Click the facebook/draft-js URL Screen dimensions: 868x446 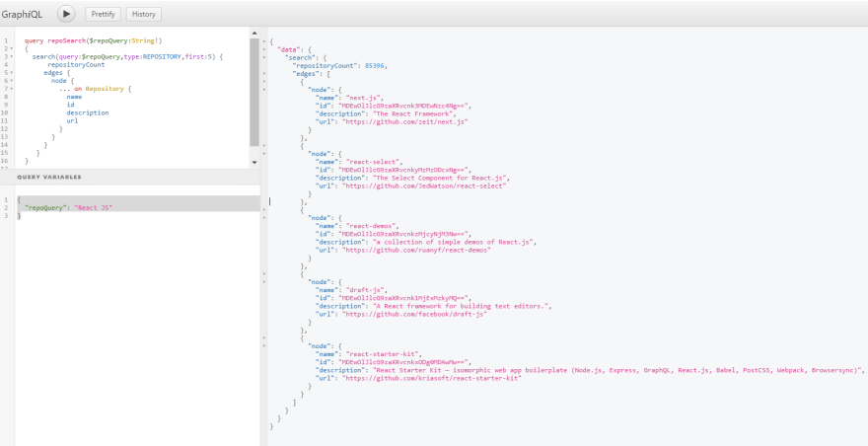coord(414,314)
